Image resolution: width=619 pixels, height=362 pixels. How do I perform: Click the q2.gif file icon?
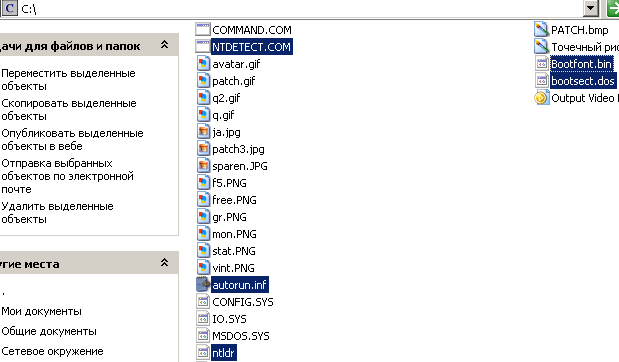pos(203,98)
